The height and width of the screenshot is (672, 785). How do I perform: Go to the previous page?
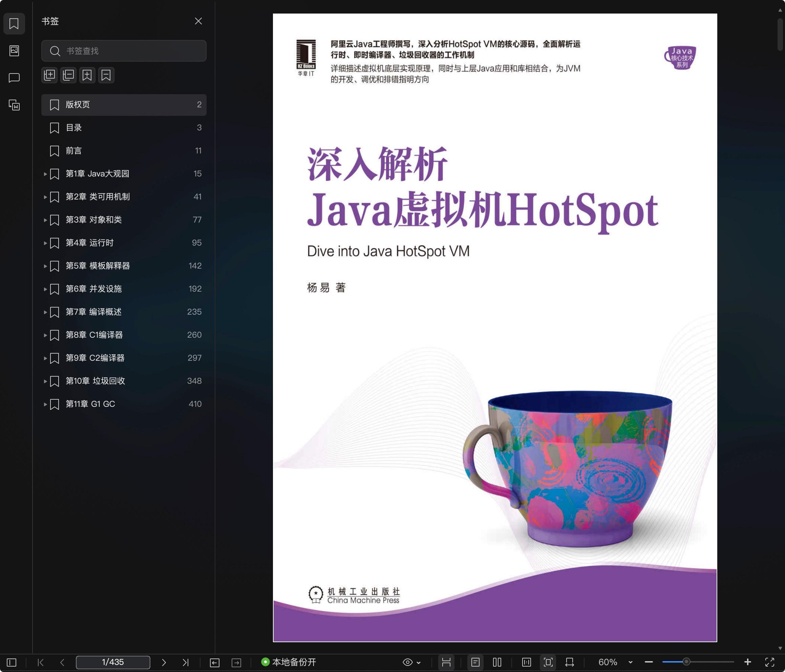(x=63, y=662)
